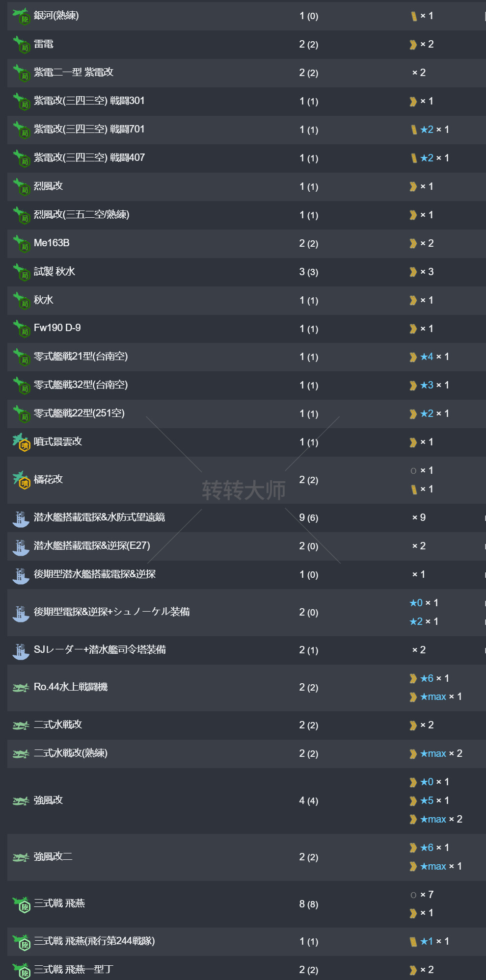Click ★max in the 二式水戦改(熟練) row
Image resolution: width=486 pixels, height=980 pixels.
click(x=433, y=753)
